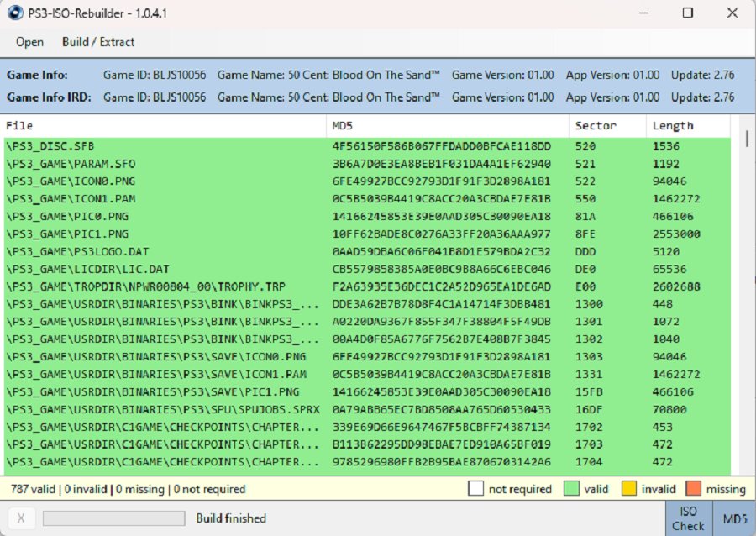Viewport: 756px width, 536px height.
Task: Click the MD5 button
Action: (x=733, y=518)
